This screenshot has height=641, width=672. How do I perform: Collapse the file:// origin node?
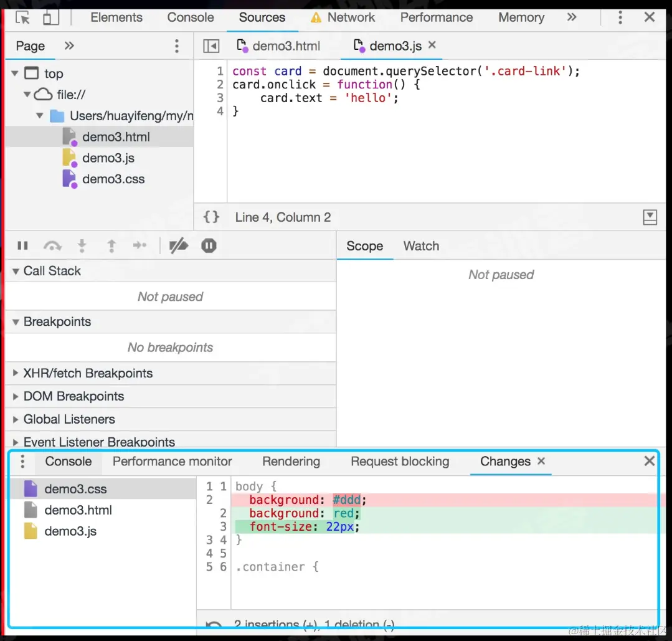click(27, 94)
